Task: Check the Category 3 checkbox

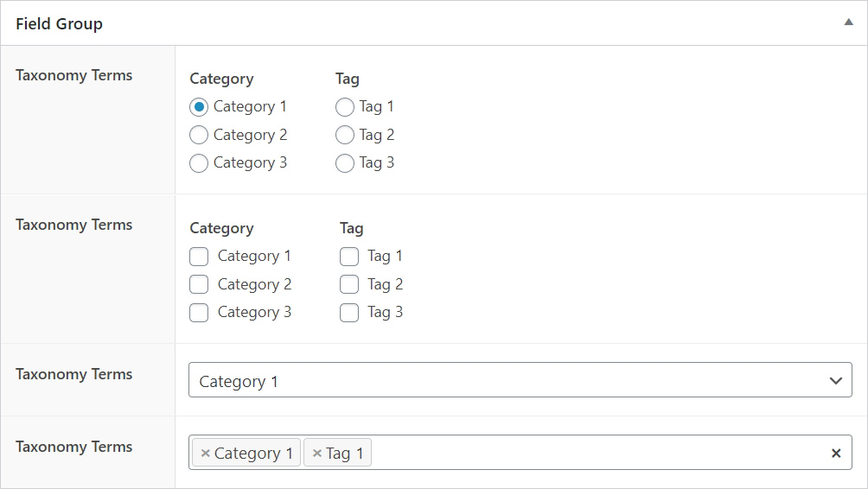Action: 199,313
